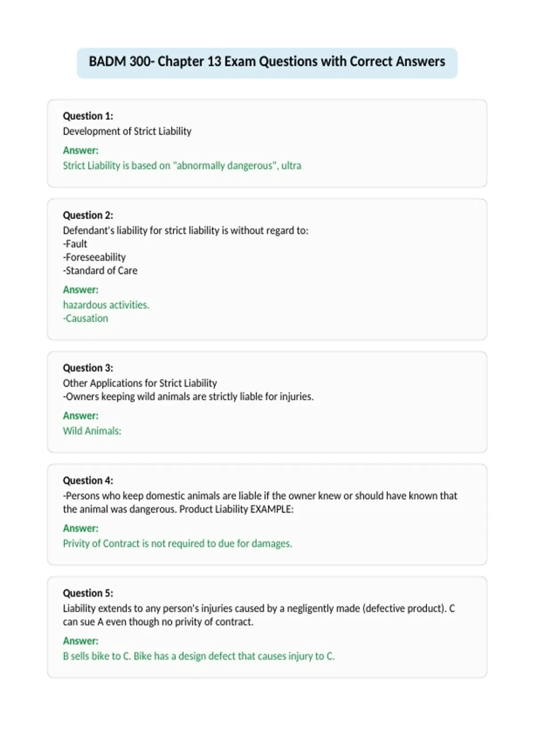Click the 'Wild Animals:' answer text

click(92, 430)
